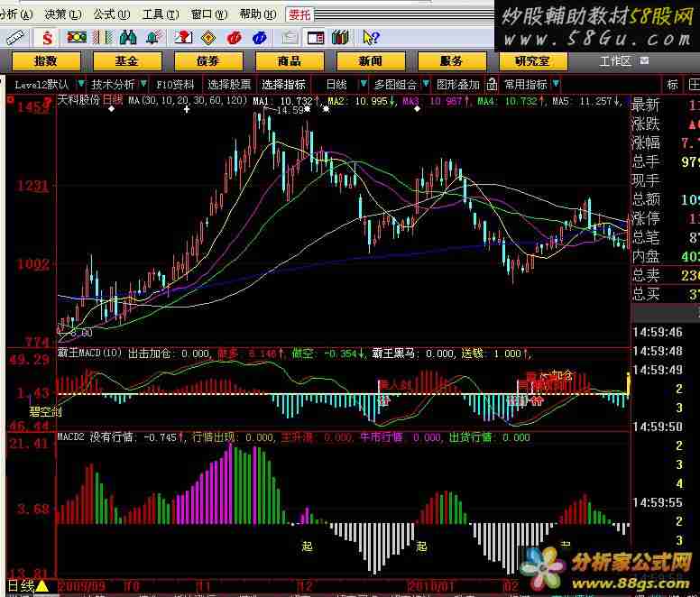Open the 窗口(W) menu
Viewport: 700px width, 597px height.
[x=209, y=14]
